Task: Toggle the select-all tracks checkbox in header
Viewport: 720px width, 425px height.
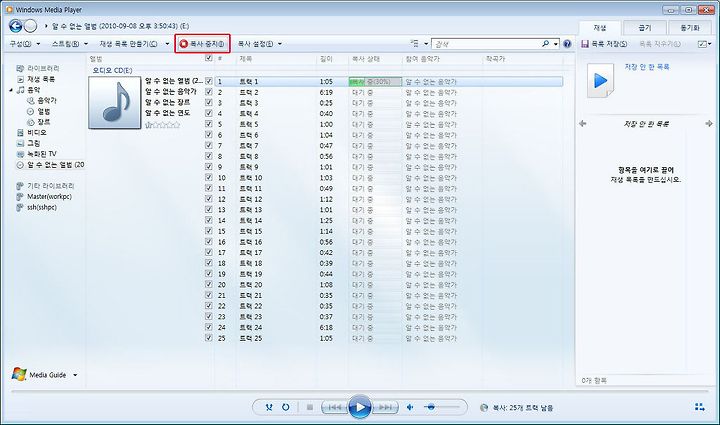Action: coord(209,58)
